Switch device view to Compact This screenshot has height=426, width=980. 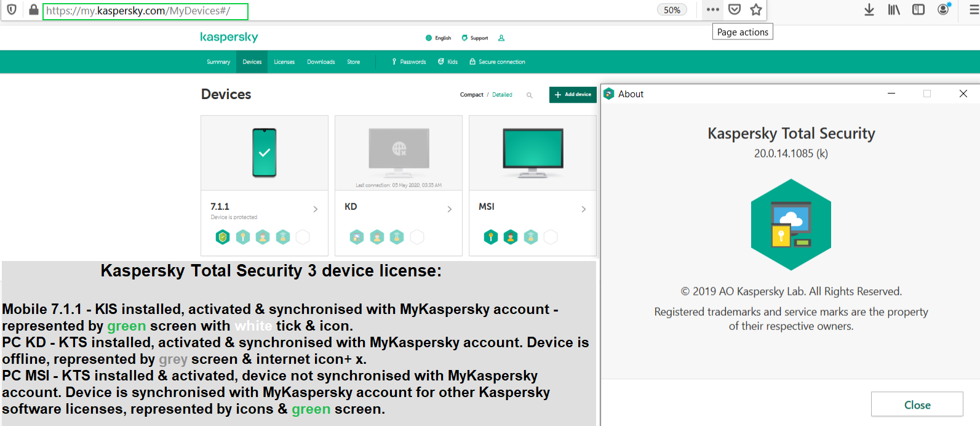tap(472, 95)
